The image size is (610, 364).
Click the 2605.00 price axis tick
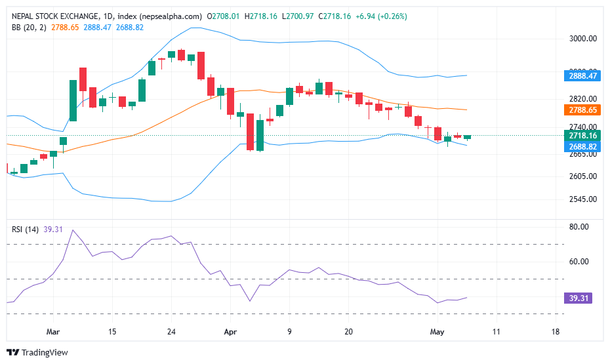pos(582,176)
